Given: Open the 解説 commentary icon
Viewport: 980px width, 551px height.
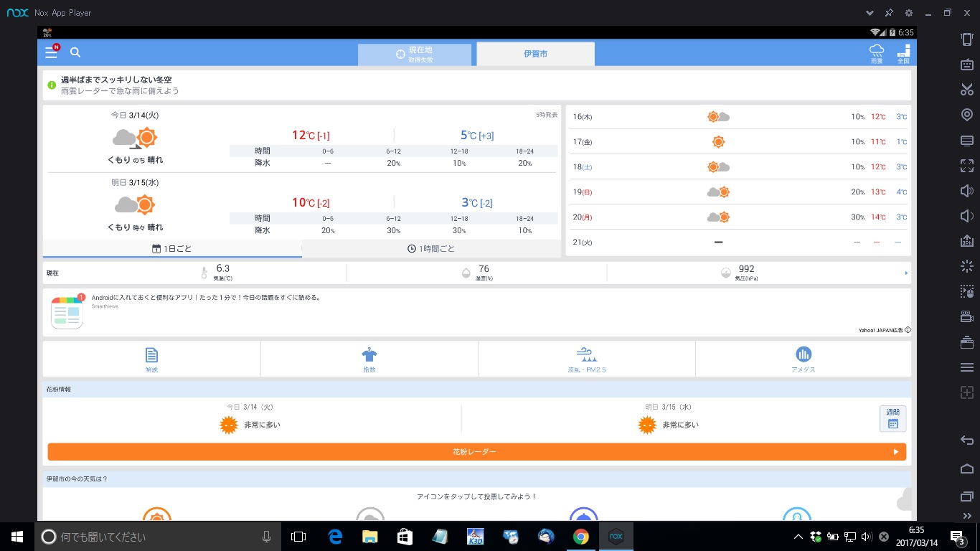Looking at the screenshot, I should tap(151, 359).
